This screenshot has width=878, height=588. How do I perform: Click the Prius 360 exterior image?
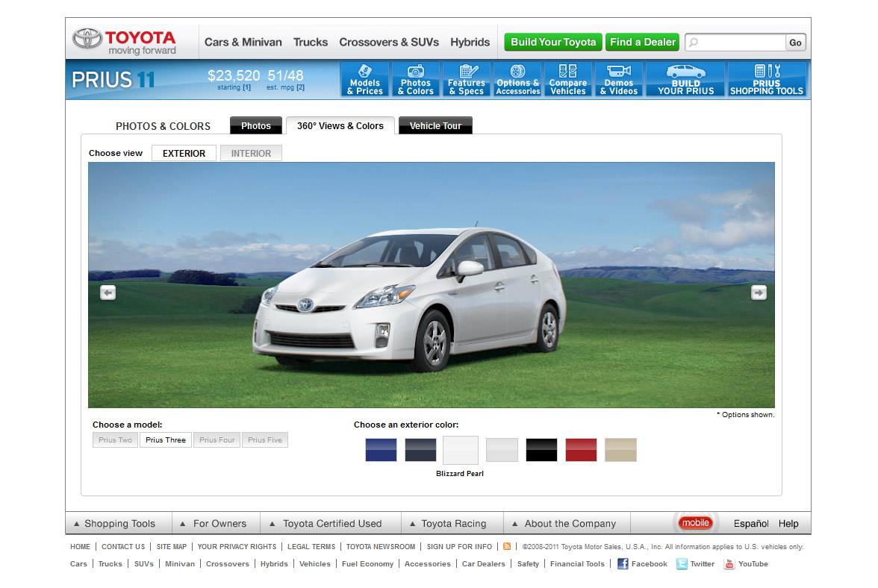(432, 285)
